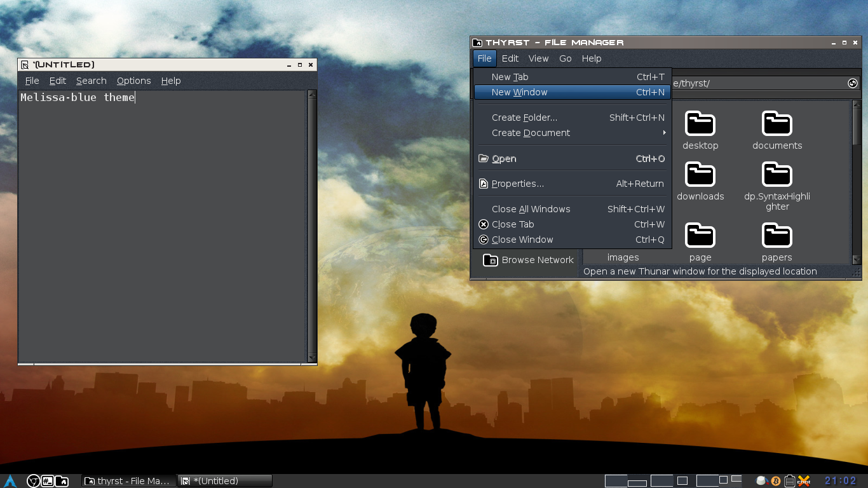Image resolution: width=868 pixels, height=488 pixels.
Task: Maximize the File Manager window
Action: click(x=844, y=43)
